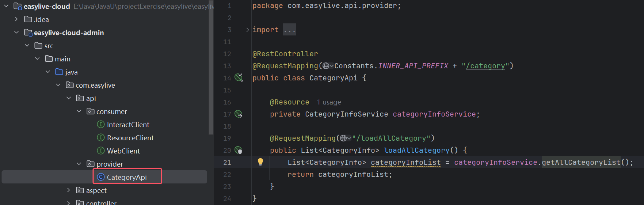This screenshot has height=205, width=644.
Task: Click the provider package icon
Action: click(x=91, y=164)
